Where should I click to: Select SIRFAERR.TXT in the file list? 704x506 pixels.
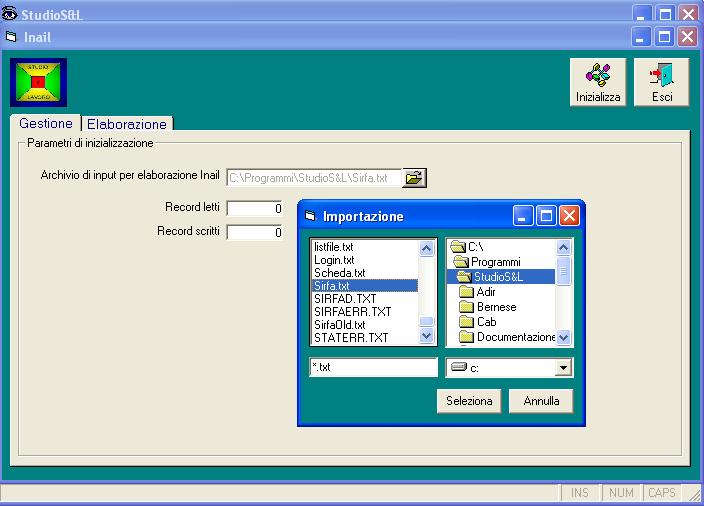[365, 312]
